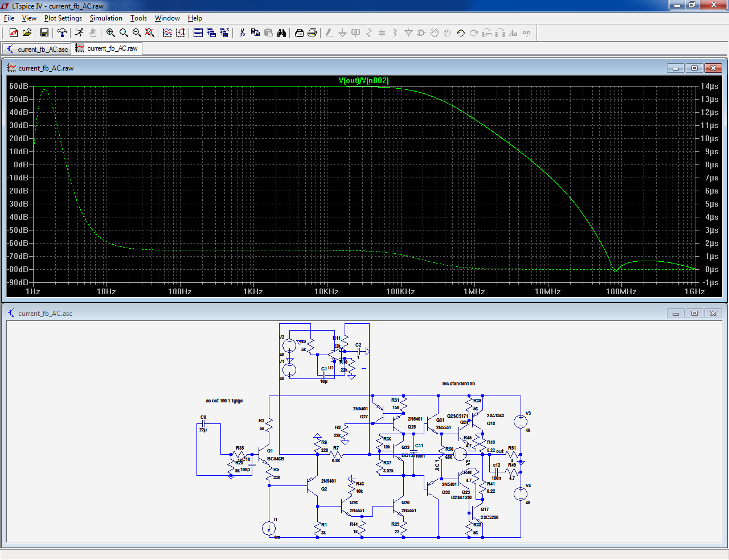Click the New Schematic toolbar icon
The width and height of the screenshot is (729, 560).
click(14, 33)
